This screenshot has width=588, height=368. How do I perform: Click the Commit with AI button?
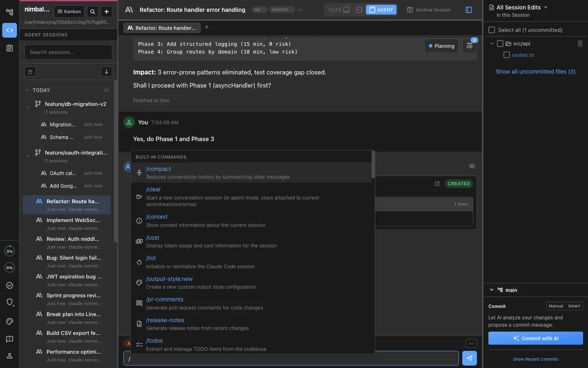pyautogui.click(x=535, y=338)
